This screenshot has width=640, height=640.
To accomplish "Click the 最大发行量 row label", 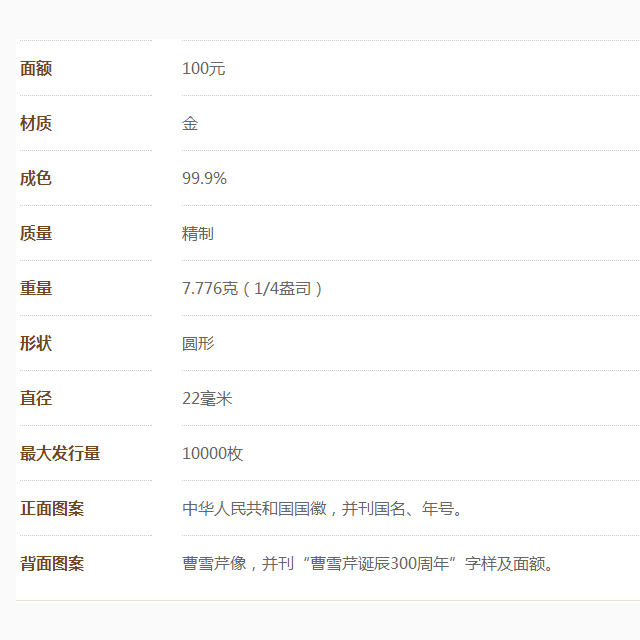I will click(60, 454).
